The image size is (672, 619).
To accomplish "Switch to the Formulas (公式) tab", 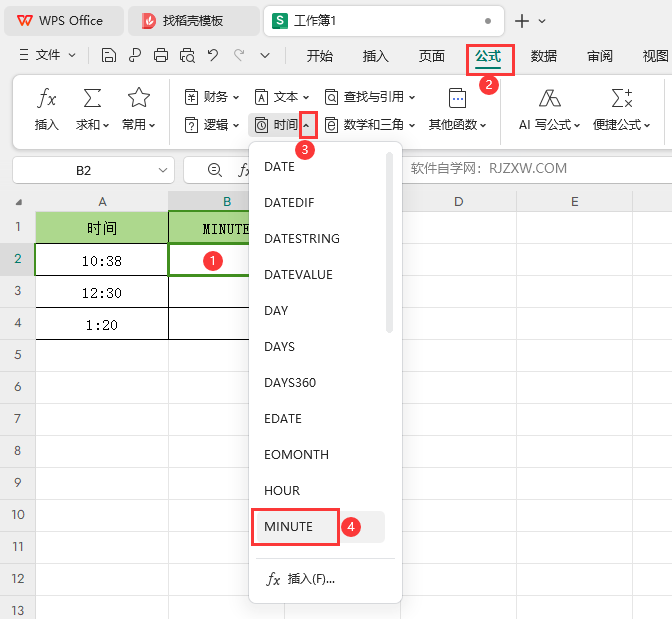I will (x=488, y=56).
